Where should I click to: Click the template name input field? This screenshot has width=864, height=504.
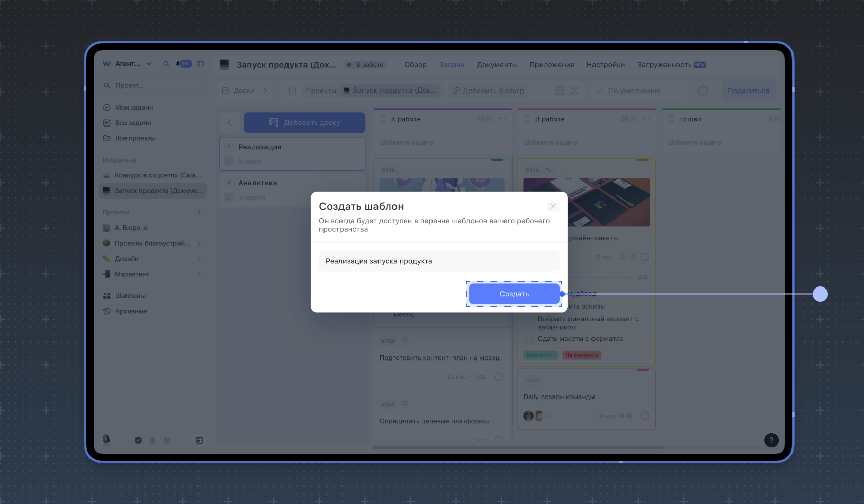pyautogui.click(x=439, y=261)
